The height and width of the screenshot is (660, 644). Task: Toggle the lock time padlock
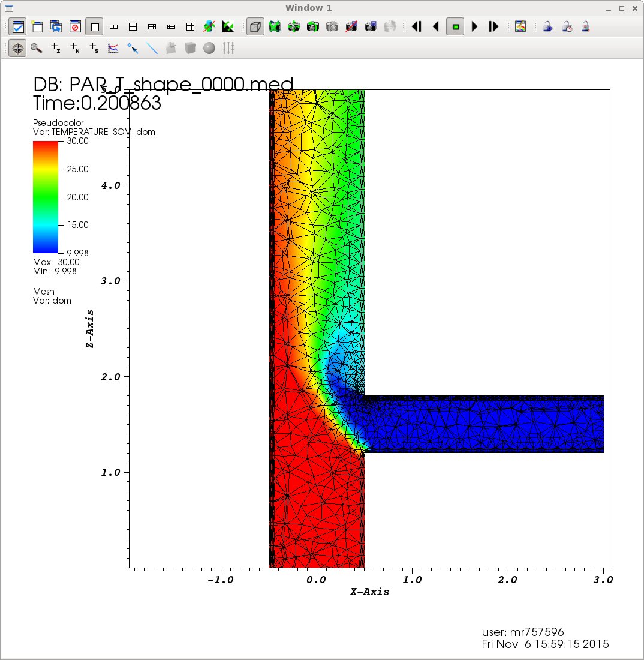click(x=567, y=27)
